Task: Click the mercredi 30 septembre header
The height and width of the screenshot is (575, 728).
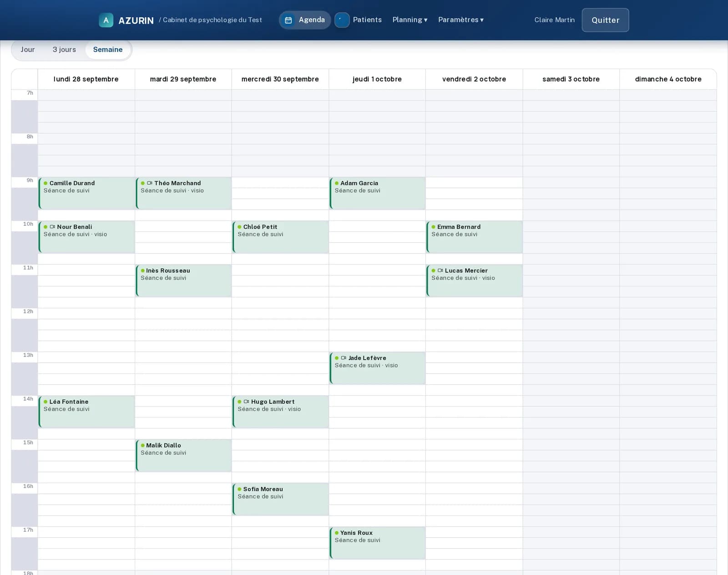Action: pos(280,79)
